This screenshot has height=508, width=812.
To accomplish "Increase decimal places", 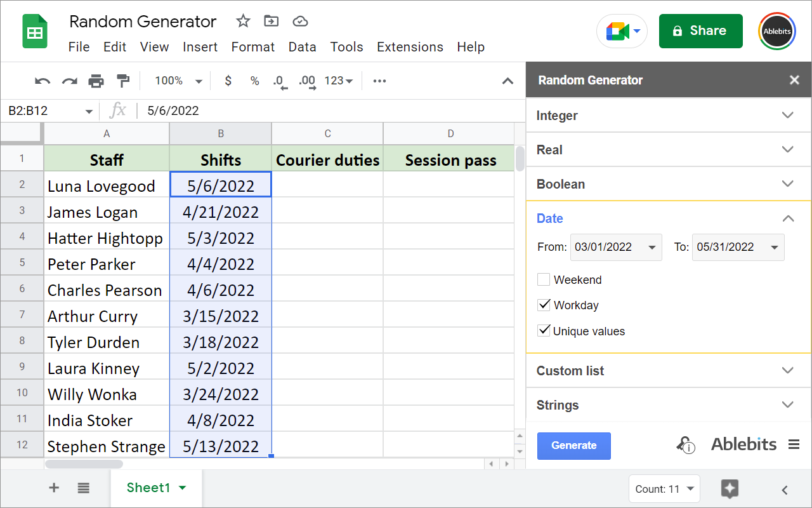I will pyautogui.click(x=307, y=81).
